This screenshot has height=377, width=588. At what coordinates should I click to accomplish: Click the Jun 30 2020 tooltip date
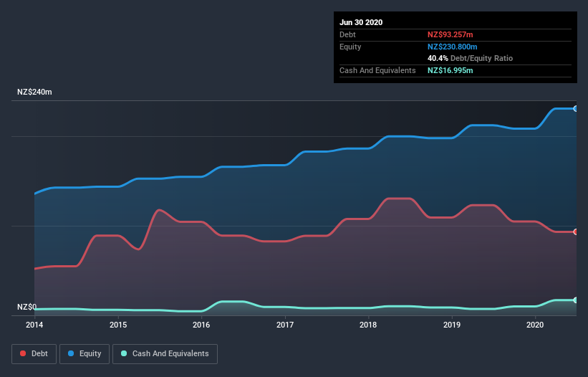coord(361,22)
